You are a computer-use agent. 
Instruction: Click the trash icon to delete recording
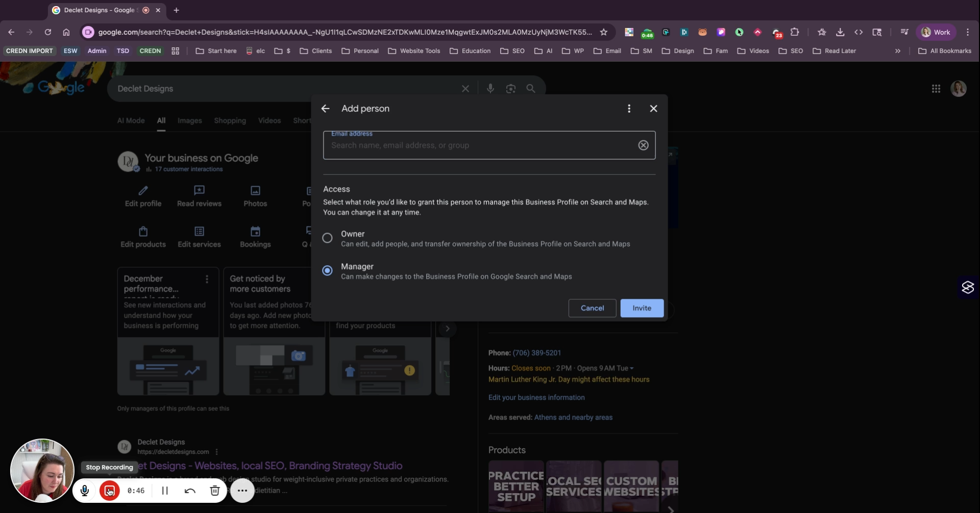215,491
